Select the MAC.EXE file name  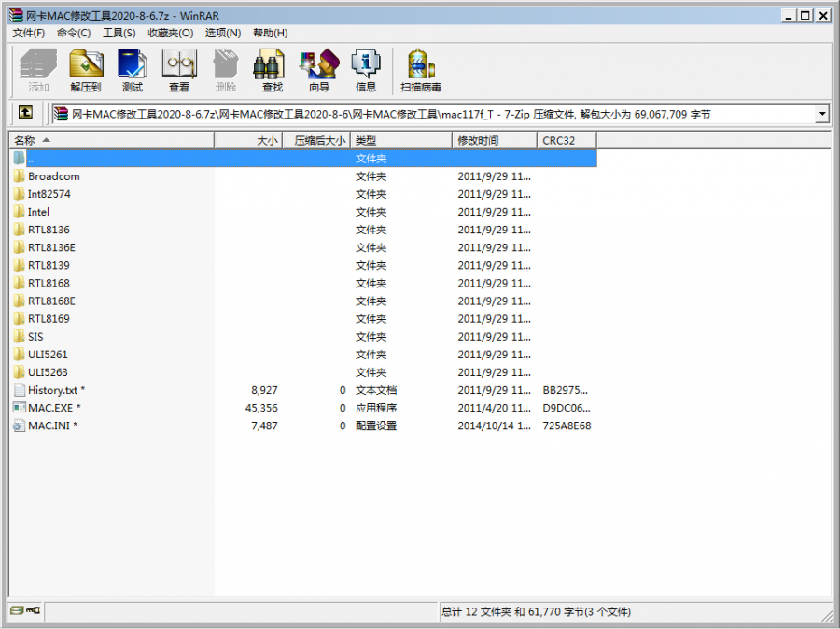[x=54, y=408]
